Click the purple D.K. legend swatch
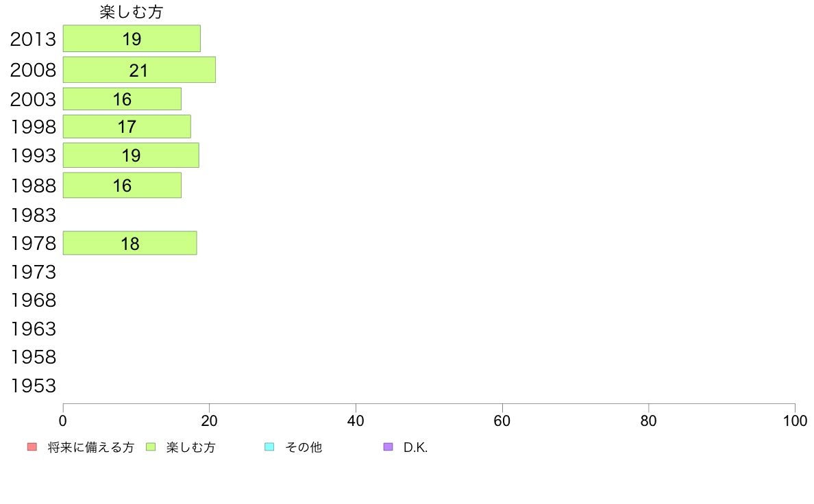This screenshot has width=814, height=504. (388, 447)
